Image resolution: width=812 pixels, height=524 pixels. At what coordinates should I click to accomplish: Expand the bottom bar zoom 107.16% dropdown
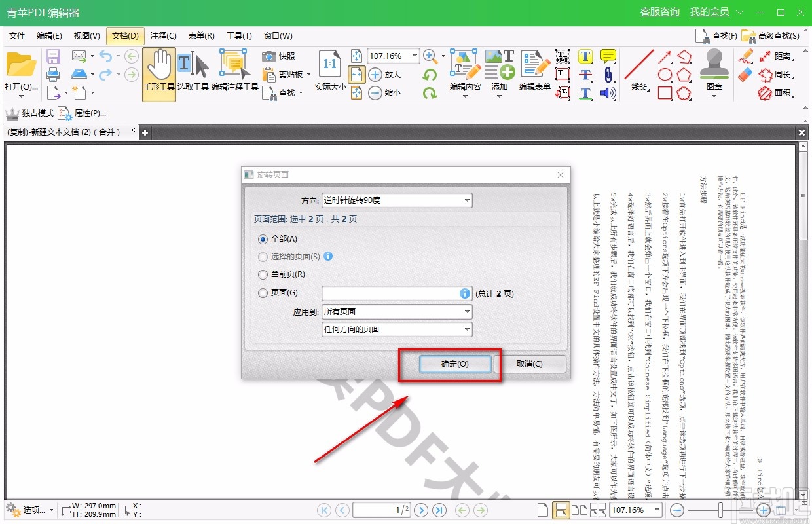pyautogui.click(x=657, y=510)
